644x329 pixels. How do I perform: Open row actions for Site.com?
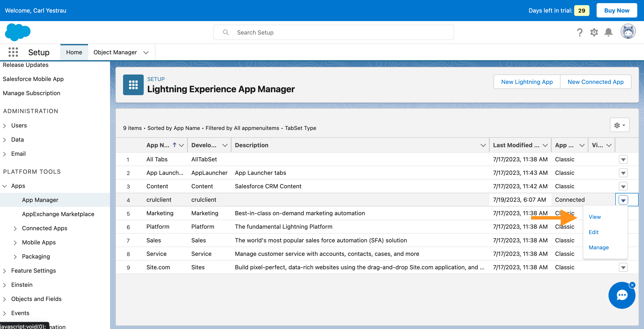(623, 267)
